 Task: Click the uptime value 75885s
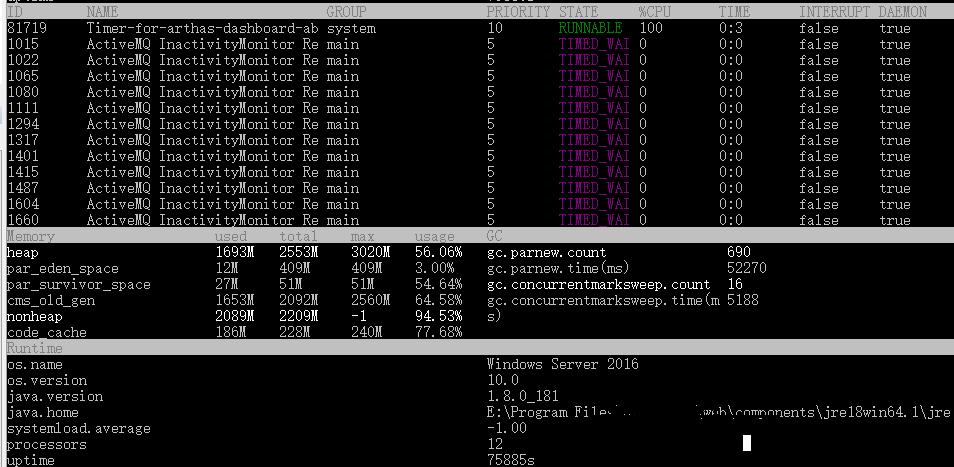pyautogui.click(x=510, y=460)
